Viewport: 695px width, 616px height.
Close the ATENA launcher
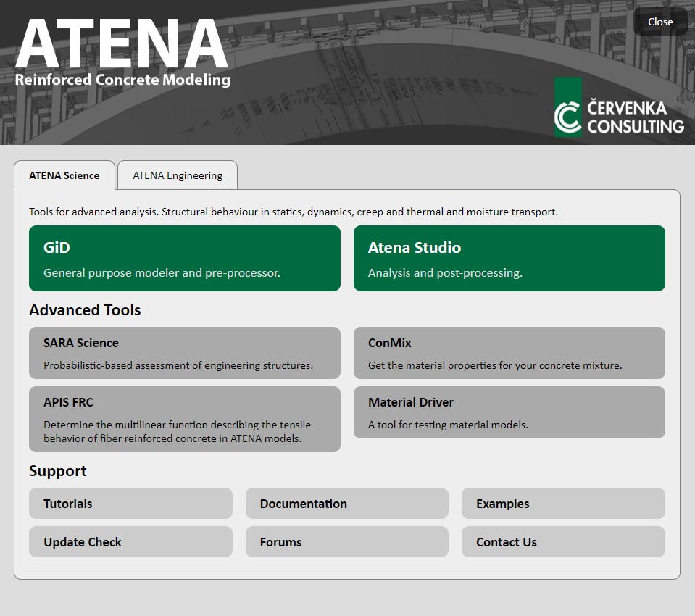coord(660,22)
